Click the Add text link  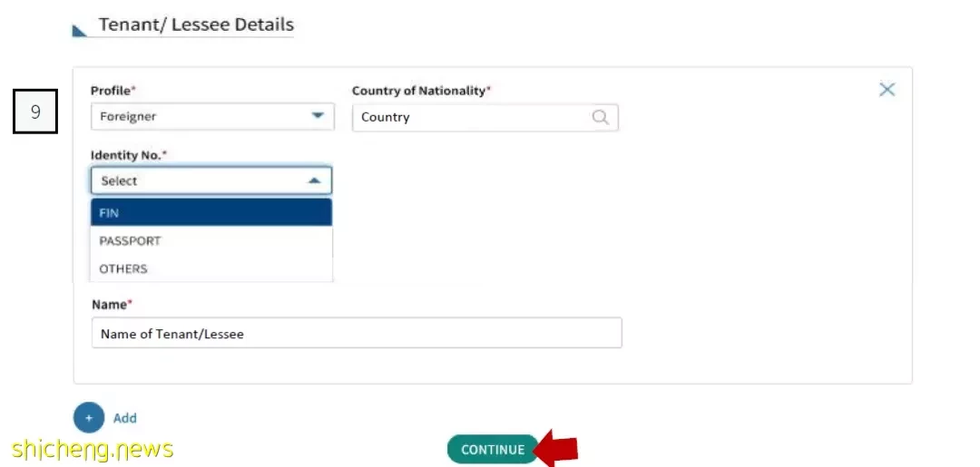pos(125,418)
